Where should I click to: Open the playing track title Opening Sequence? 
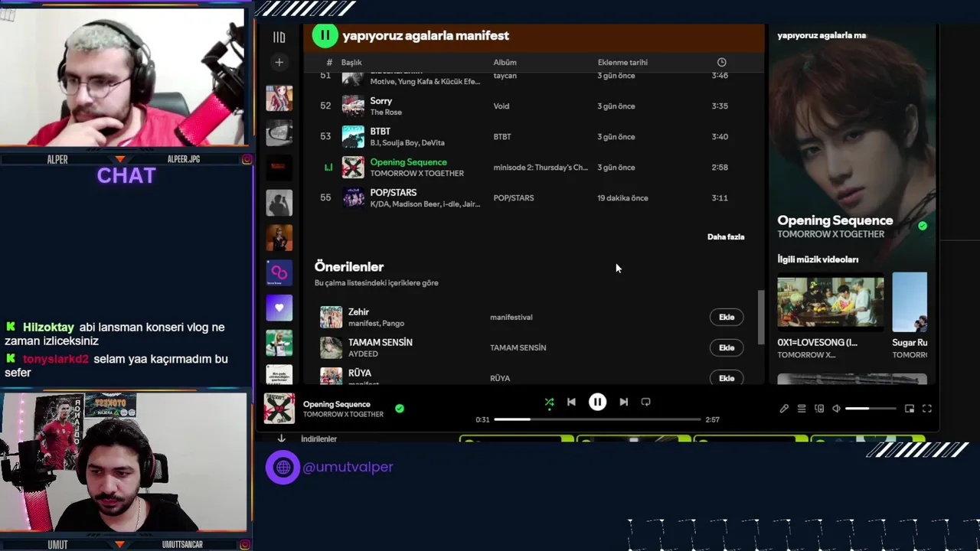408,162
